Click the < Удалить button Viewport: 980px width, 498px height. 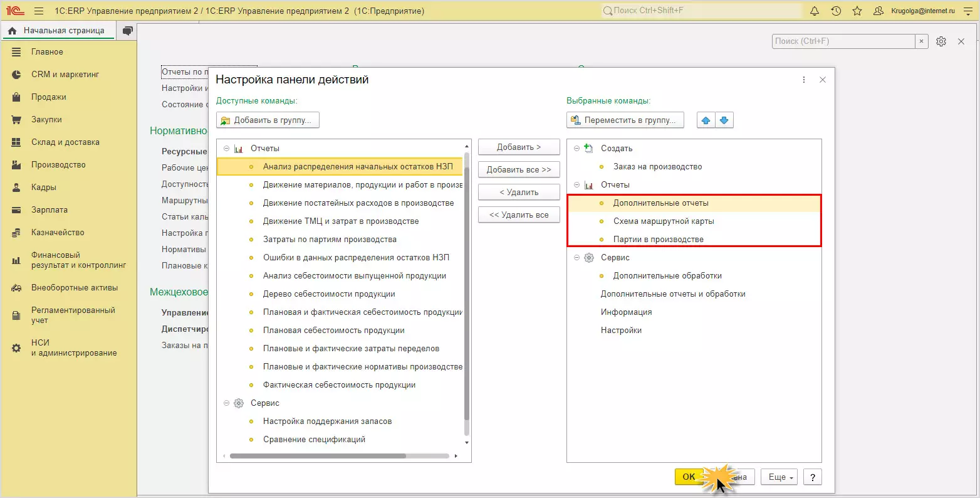coord(519,193)
